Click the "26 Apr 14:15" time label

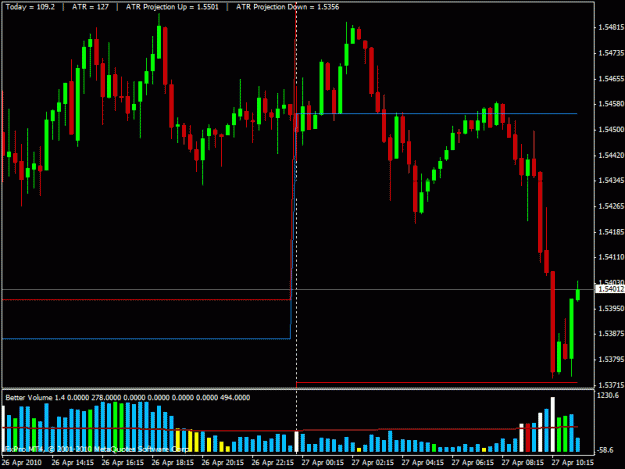[73, 463]
